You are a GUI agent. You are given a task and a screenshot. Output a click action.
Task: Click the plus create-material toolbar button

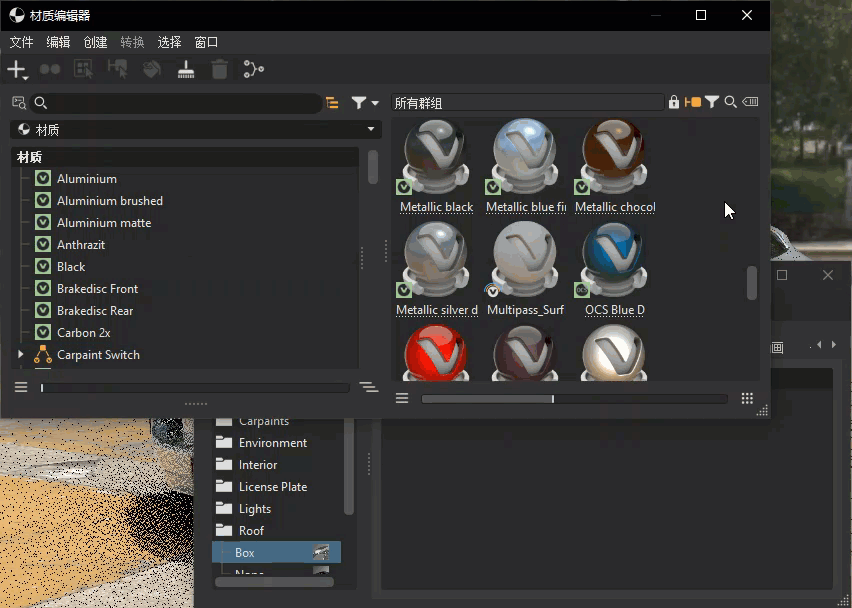17,70
